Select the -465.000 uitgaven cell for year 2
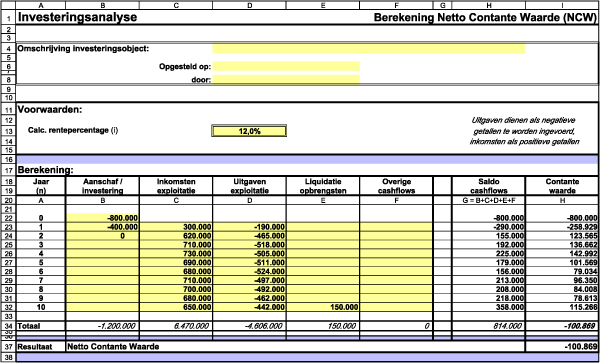This screenshot has height=363, width=600. pyautogui.click(x=249, y=236)
